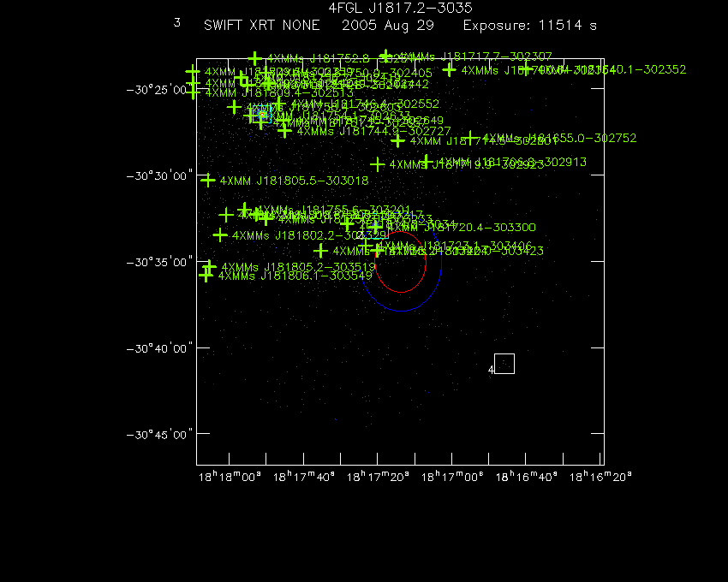Click the declination label -30°30'00"
728x582 pixels.
click(158, 176)
